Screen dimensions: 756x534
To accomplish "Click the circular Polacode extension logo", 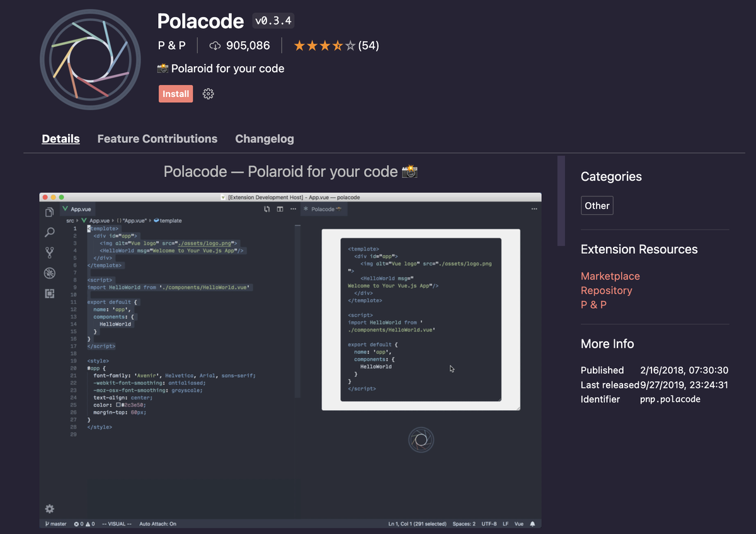I will (x=90, y=60).
